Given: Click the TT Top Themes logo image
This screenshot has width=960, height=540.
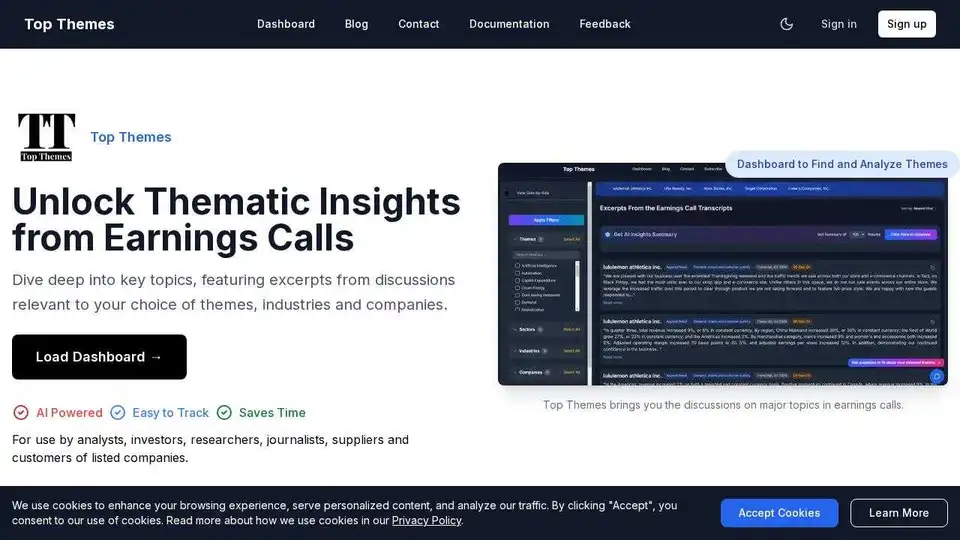Looking at the screenshot, I should (x=47, y=137).
